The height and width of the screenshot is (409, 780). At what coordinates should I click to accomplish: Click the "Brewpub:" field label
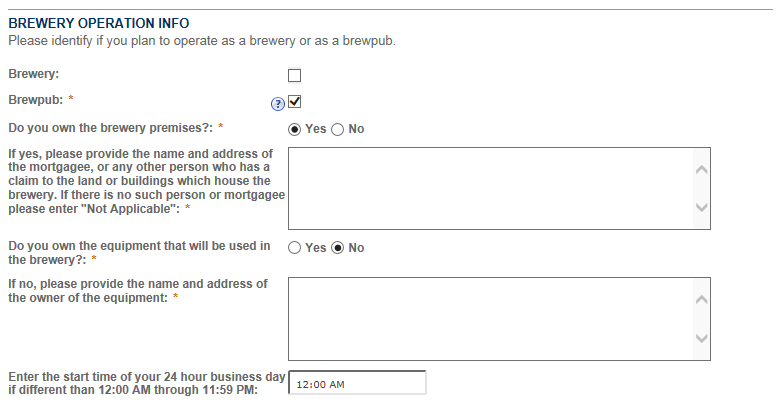click(34, 100)
